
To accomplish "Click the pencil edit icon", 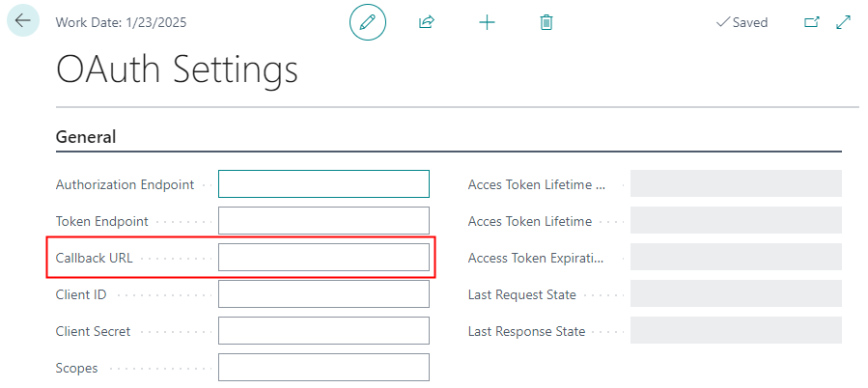I will click(367, 22).
